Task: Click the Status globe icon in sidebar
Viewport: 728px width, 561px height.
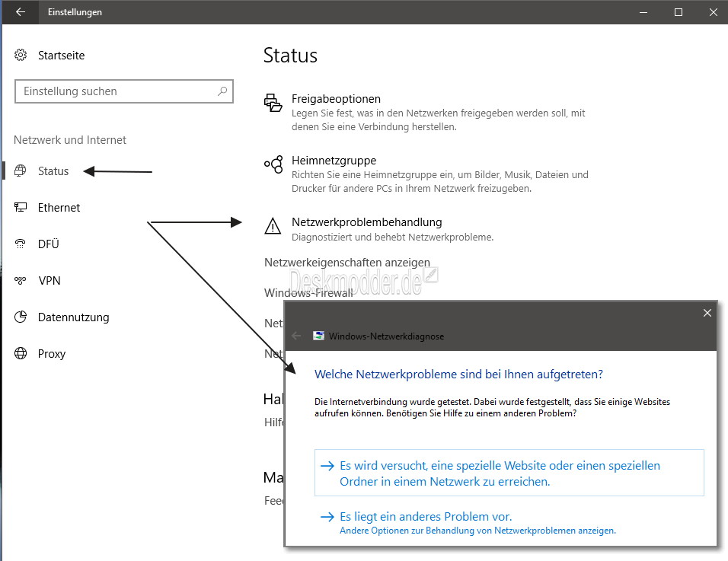Action: [x=21, y=171]
